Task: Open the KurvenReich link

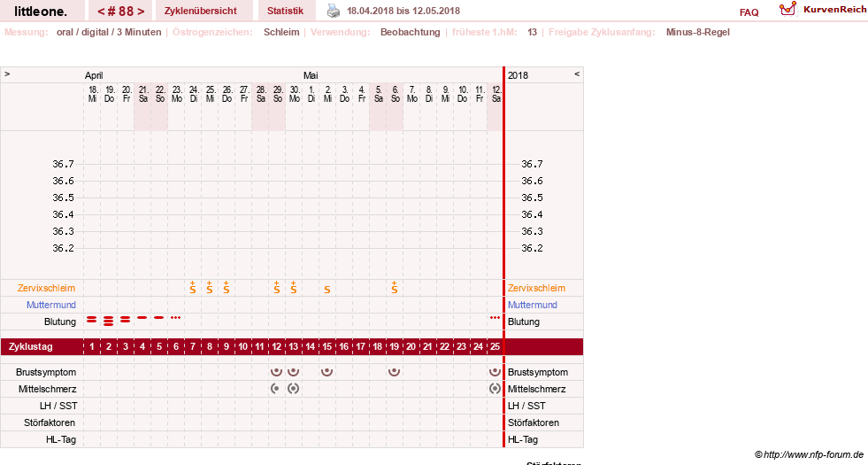Action: point(834,10)
